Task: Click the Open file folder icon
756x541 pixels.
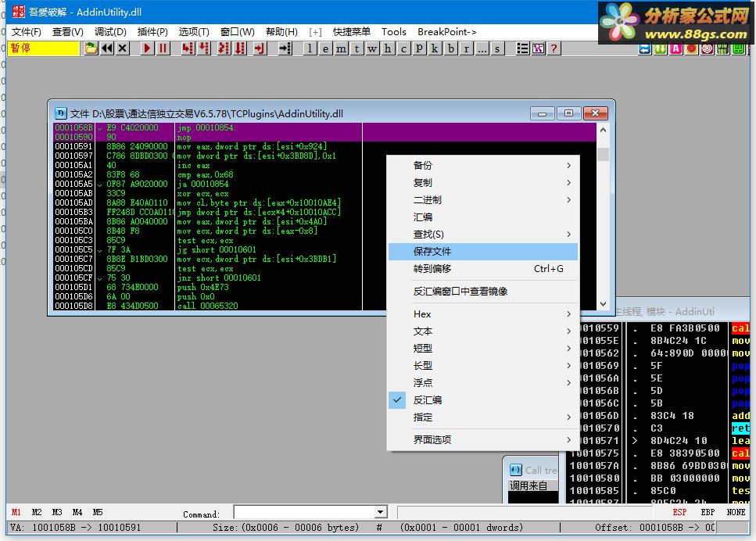Action: tap(91, 48)
